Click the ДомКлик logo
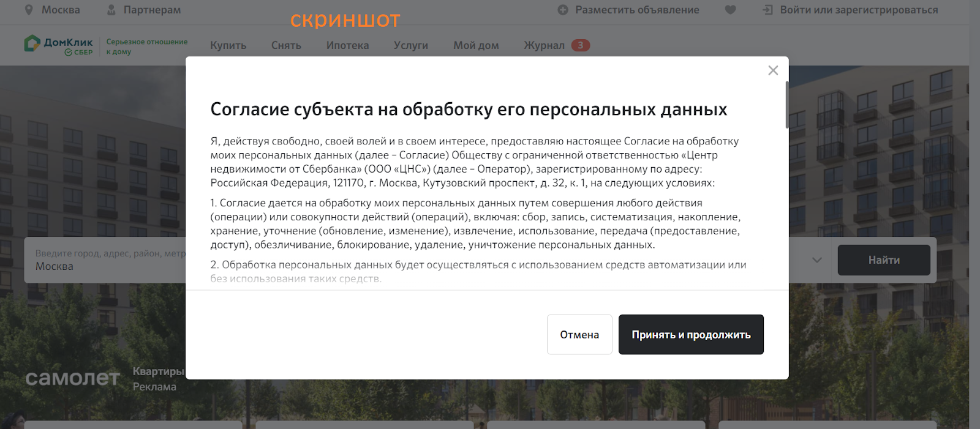Screen dimensions: 980x429 click(59, 45)
